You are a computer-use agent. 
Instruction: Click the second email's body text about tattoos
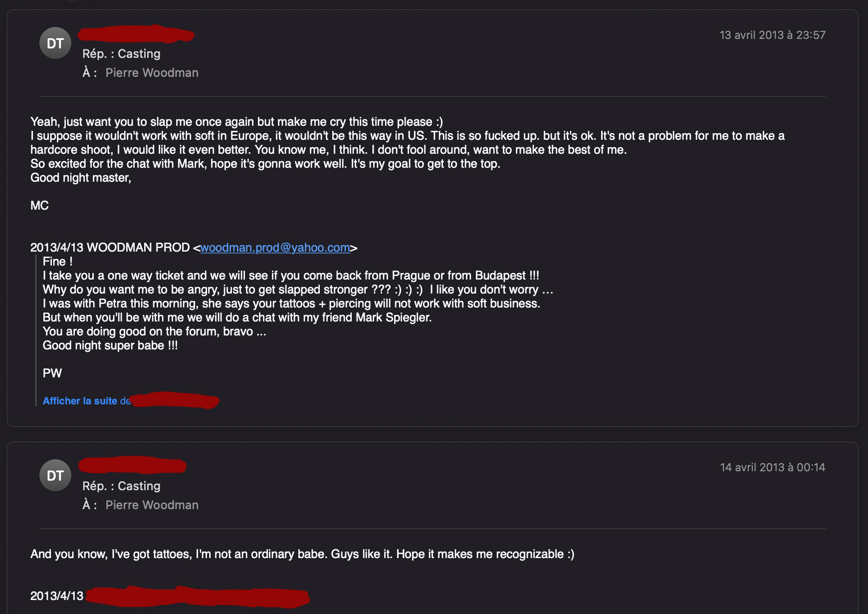[x=302, y=554]
